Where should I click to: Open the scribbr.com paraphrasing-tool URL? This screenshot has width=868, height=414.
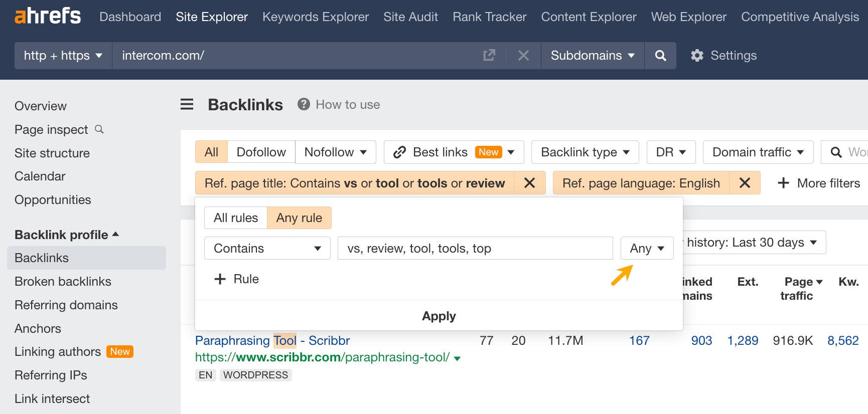322,357
